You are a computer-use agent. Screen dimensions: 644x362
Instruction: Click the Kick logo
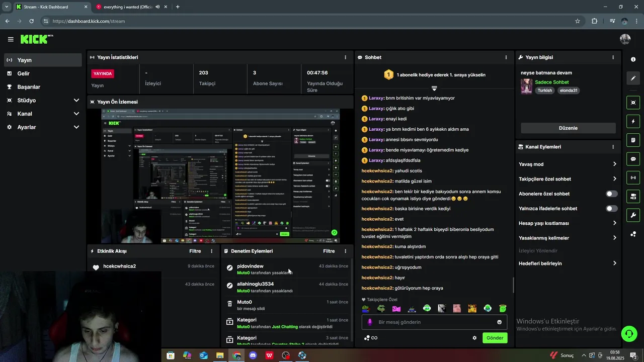pyautogui.click(x=37, y=39)
